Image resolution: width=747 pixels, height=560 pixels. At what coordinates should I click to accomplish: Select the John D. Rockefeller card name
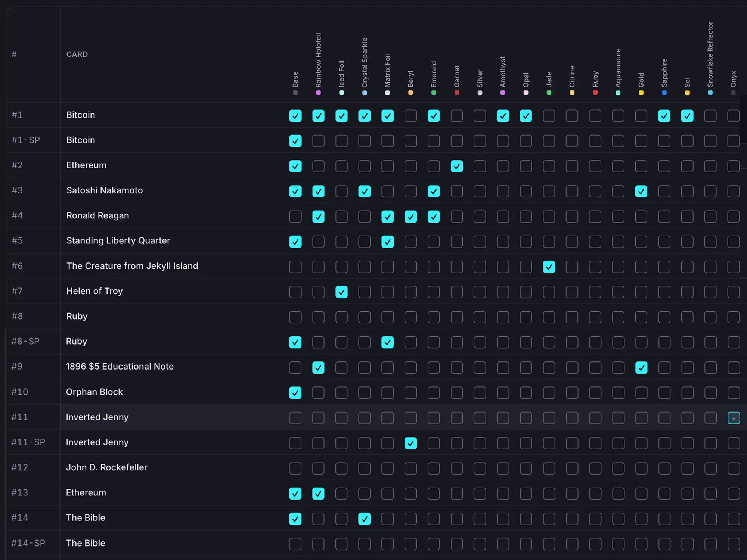tap(107, 467)
